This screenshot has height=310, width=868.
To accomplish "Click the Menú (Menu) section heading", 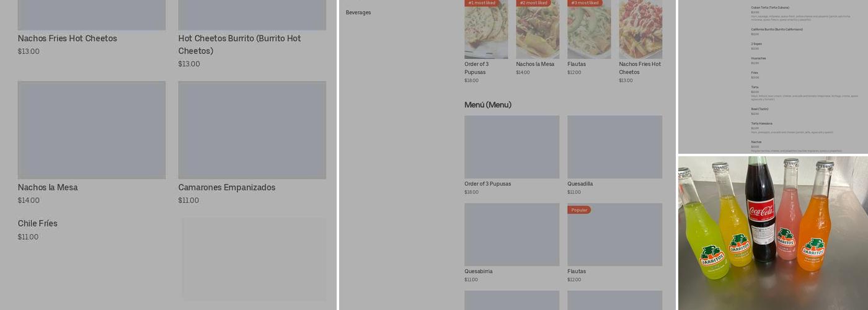I will click(488, 105).
